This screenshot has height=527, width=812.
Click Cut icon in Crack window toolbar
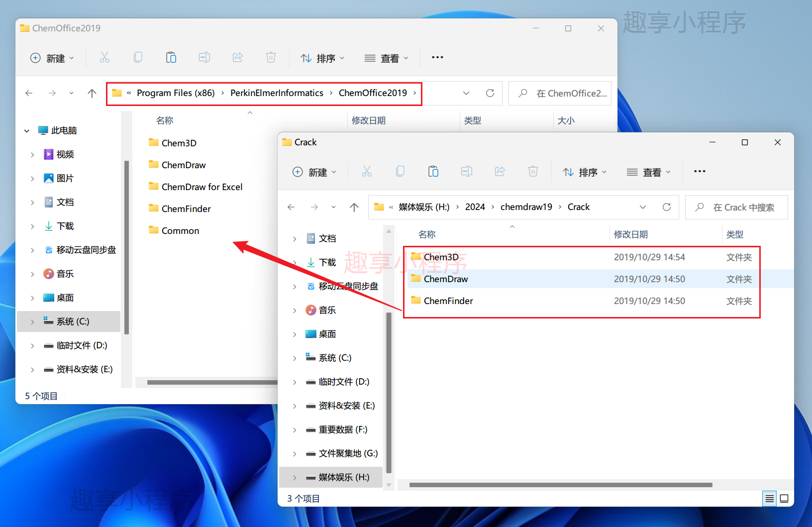367,172
